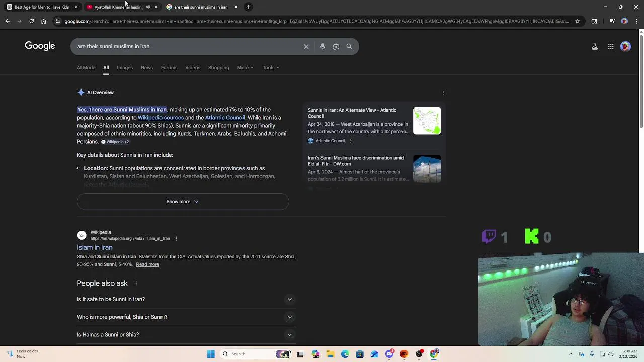Open Wikipedia result three-dot menu

point(176,238)
